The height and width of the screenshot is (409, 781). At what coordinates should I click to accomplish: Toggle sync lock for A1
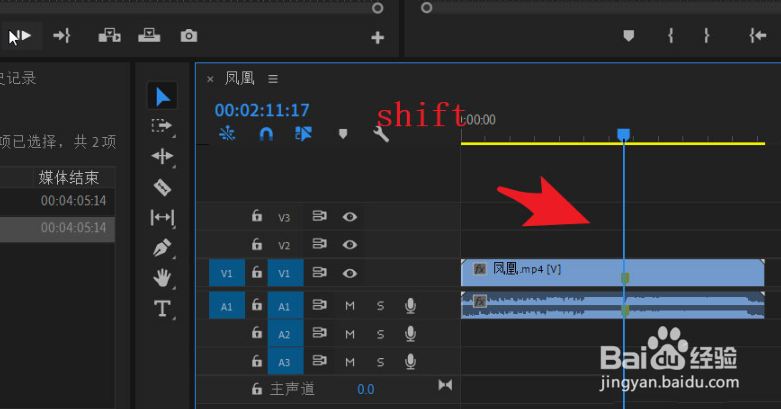319,304
